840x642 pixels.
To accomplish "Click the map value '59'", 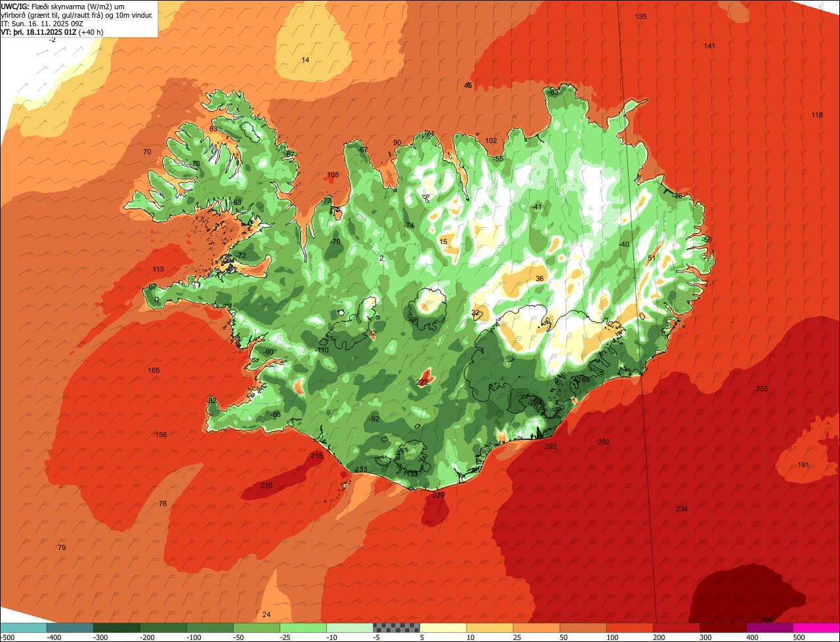I will (707, 240).
